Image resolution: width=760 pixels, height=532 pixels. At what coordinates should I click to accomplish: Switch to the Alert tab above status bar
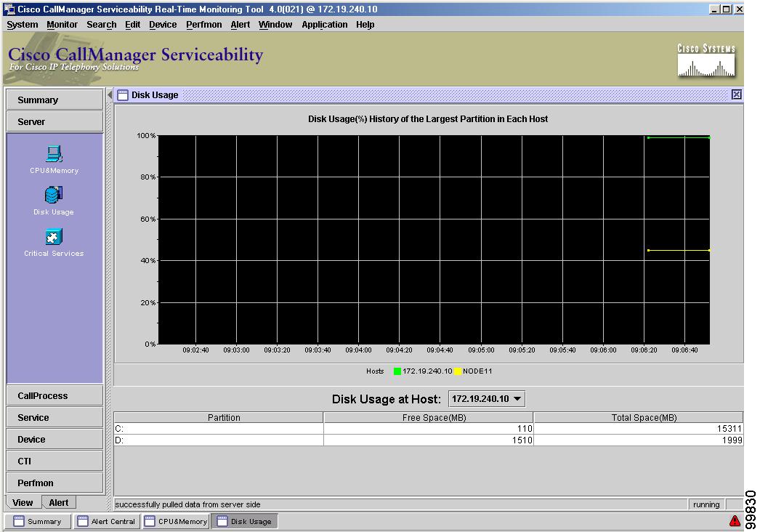[x=59, y=502]
